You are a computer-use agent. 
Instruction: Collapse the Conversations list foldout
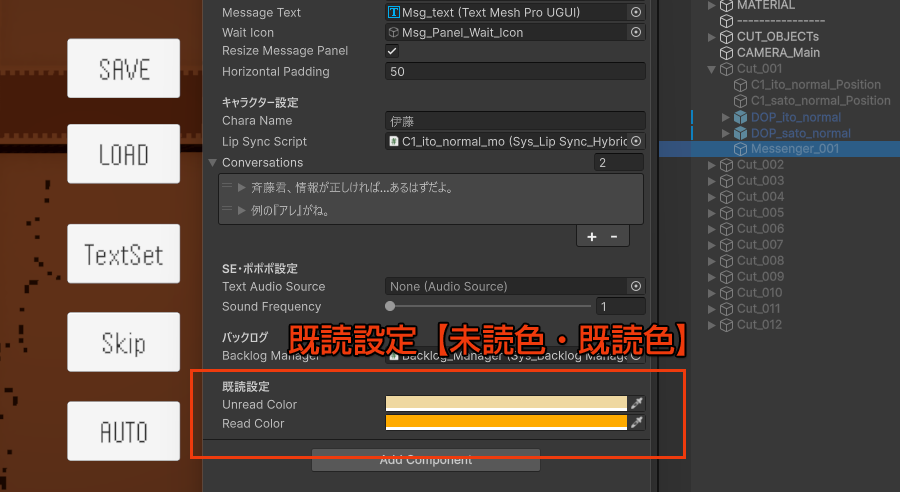(x=213, y=163)
